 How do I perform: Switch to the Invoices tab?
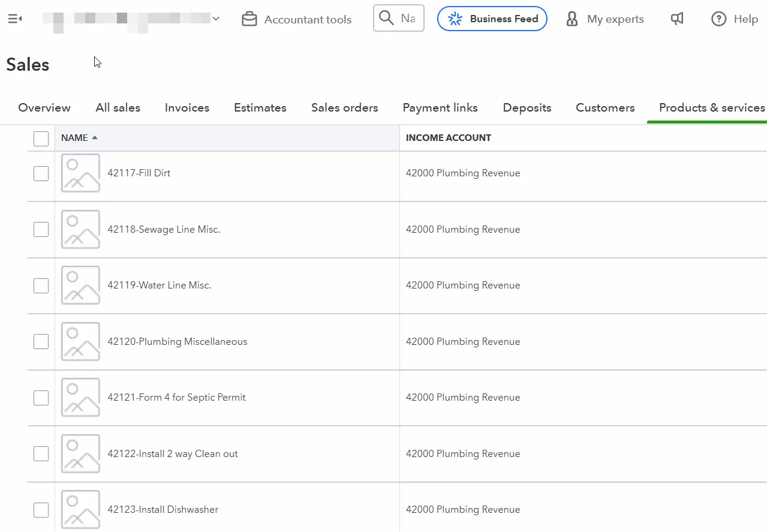pos(187,108)
